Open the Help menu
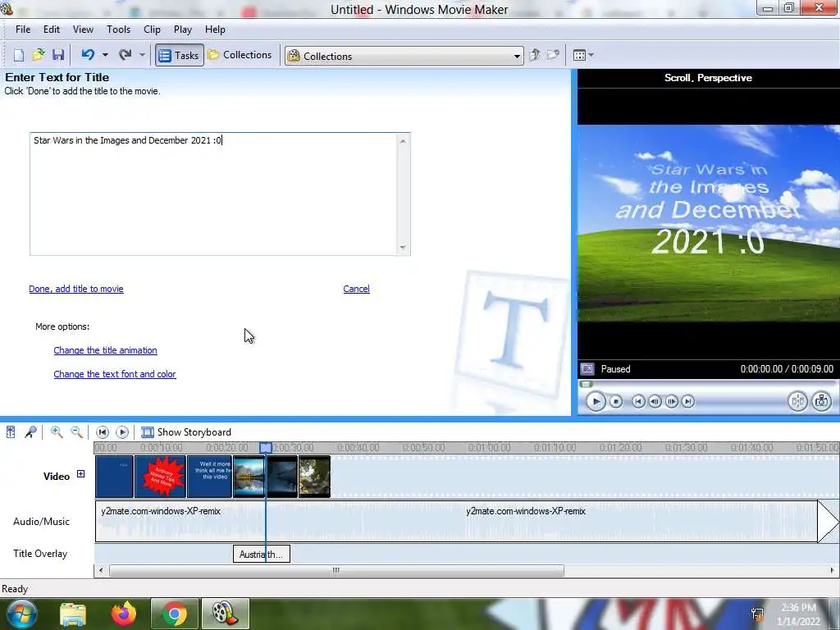 tap(215, 30)
